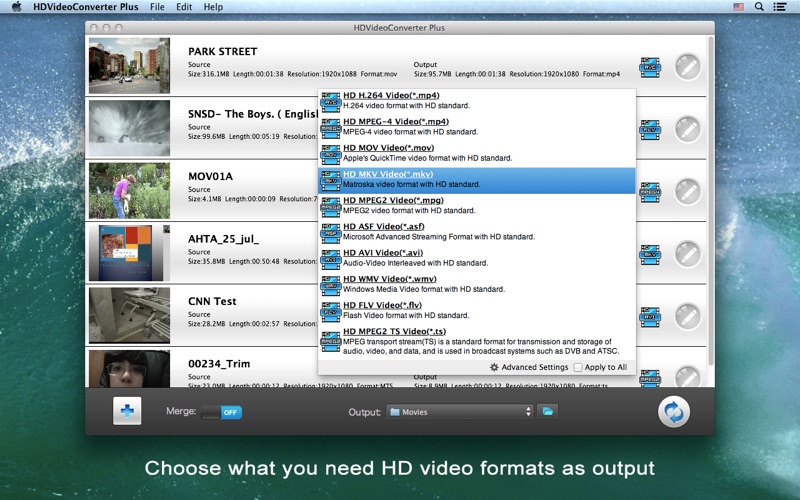Image resolution: width=800 pixels, height=500 pixels.
Task: Choose HD WMV Video(*.wmv) format
Action: (x=477, y=285)
